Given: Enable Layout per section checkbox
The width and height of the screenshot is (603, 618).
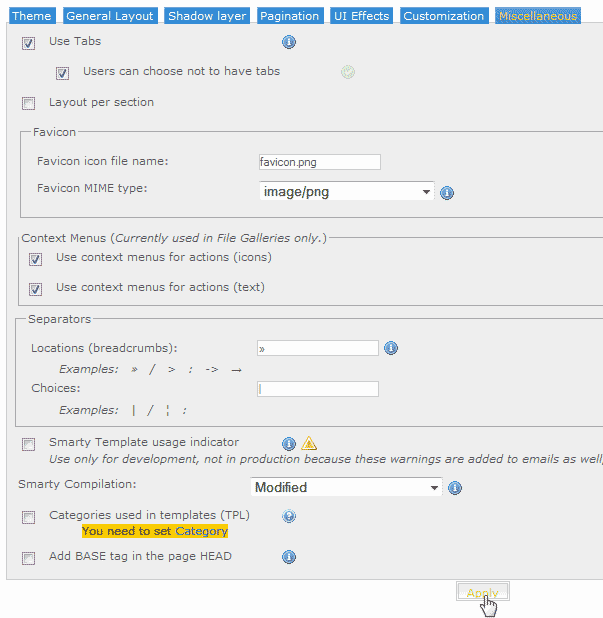Looking at the screenshot, I should point(29,103).
